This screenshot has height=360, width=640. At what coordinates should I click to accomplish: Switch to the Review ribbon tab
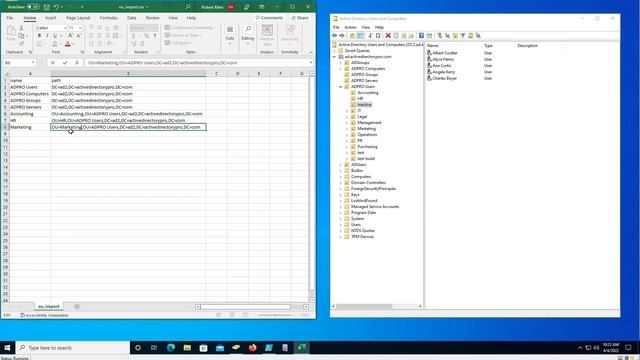pyautogui.click(x=152, y=18)
